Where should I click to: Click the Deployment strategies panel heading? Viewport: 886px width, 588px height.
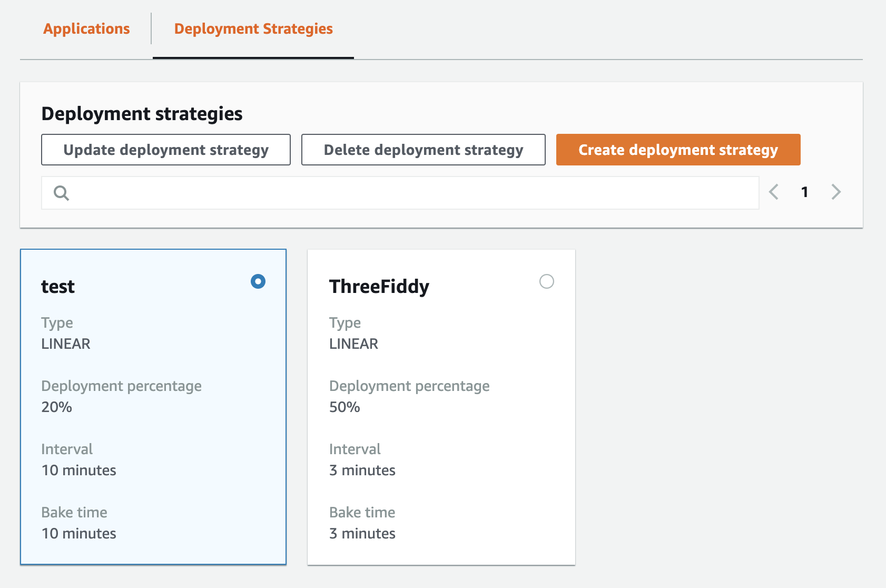point(142,114)
